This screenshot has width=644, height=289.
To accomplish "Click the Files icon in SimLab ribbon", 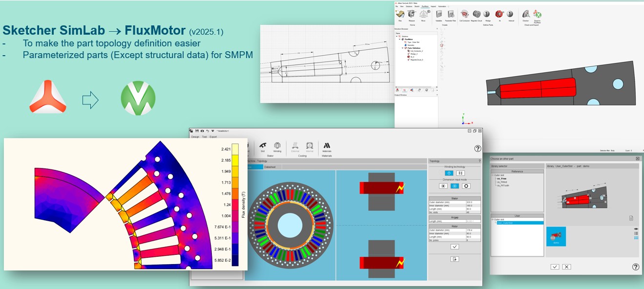I will (x=400, y=14).
